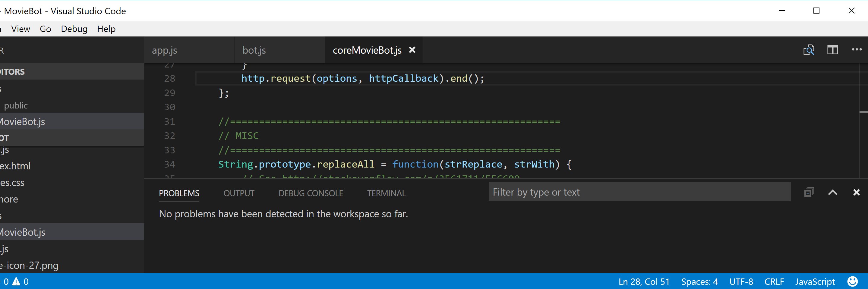Click the warnings triangle in status bar
868x289 pixels.
tap(16, 281)
